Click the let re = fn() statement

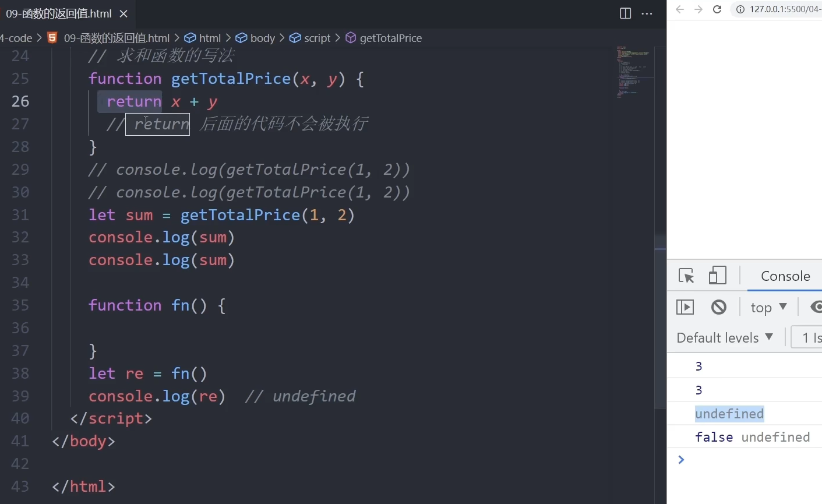coord(148,373)
